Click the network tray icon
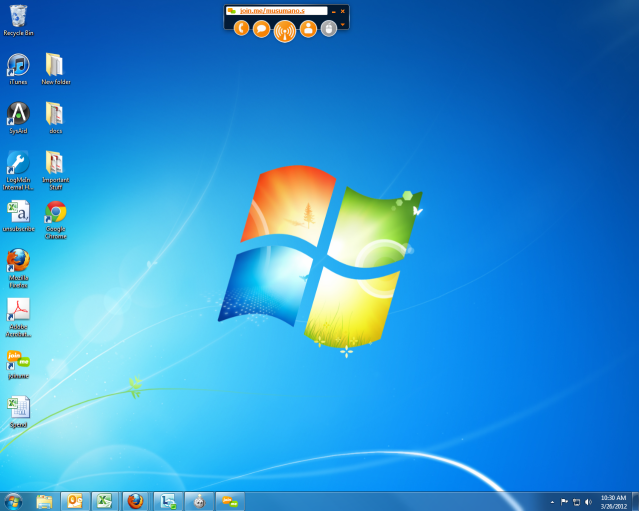The width and height of the screenshot is (639, 511). pos(576,502)
